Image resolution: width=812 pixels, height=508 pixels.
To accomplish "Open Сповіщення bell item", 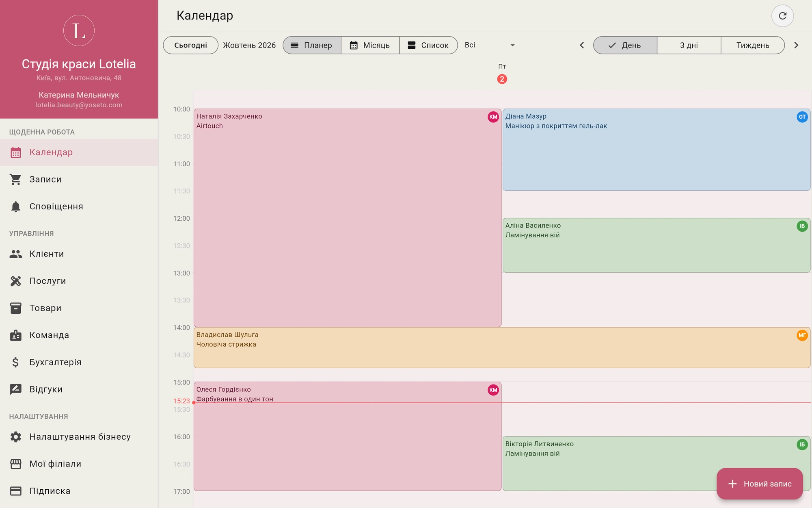I will tap(79, 206).
